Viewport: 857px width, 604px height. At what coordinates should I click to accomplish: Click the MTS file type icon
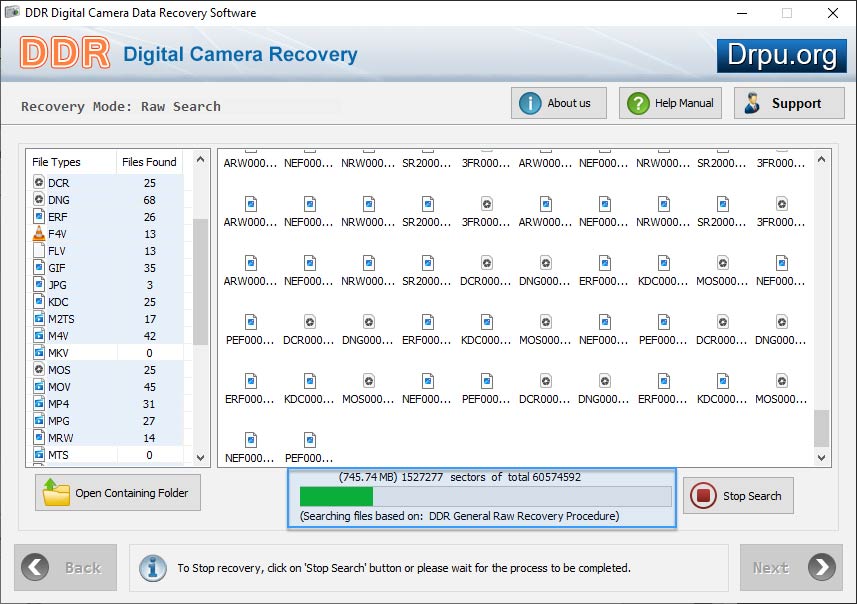(39, 454)
